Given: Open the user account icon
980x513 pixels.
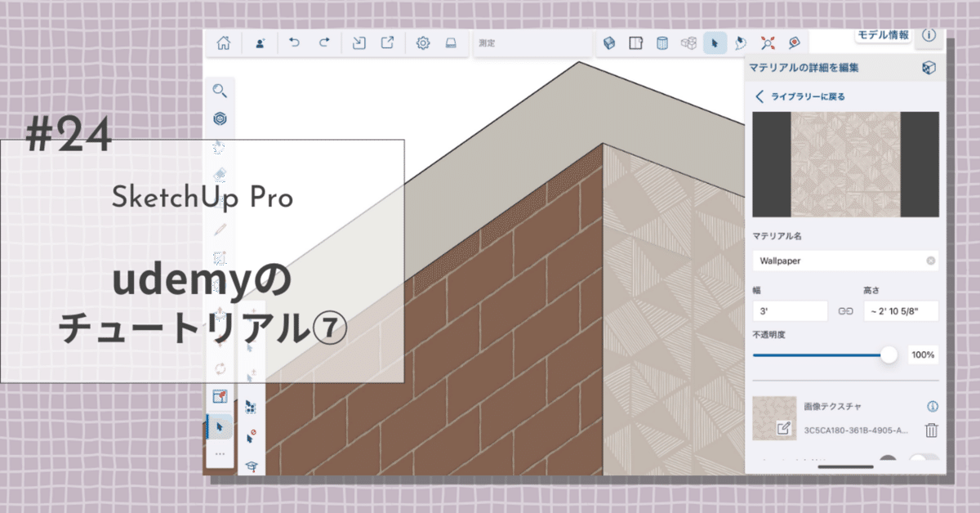Looking at the screenshot, I should coord(261,43).
